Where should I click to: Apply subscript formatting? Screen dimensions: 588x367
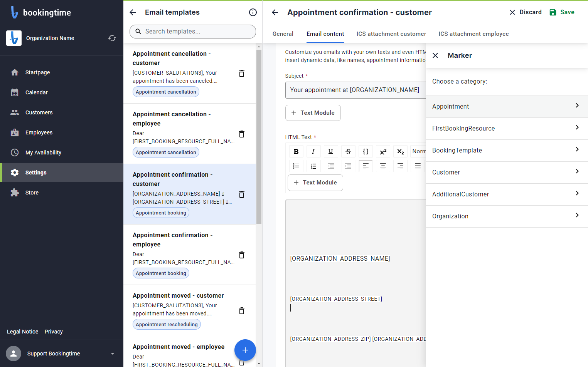click(400, 151)
